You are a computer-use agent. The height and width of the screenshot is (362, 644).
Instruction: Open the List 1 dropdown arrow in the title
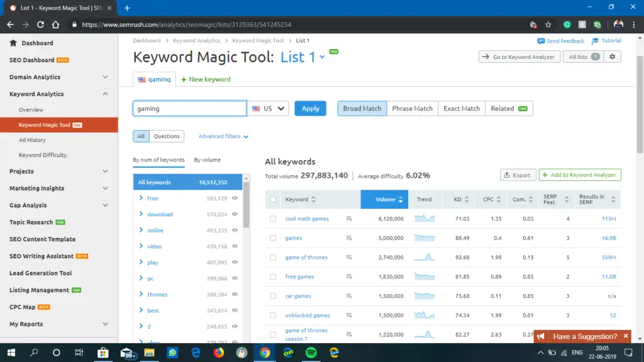coord(323,57)
